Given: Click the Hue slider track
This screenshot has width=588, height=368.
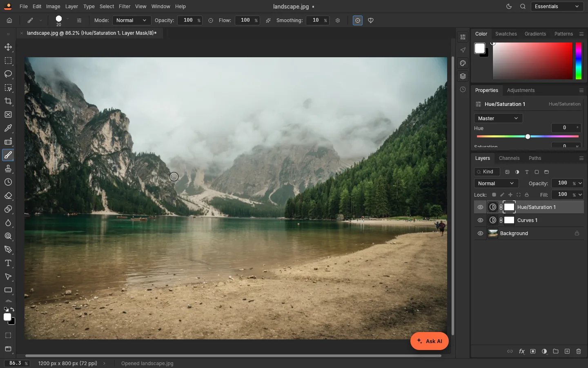Looking at the screenshot, I should [x=528, y=137].
